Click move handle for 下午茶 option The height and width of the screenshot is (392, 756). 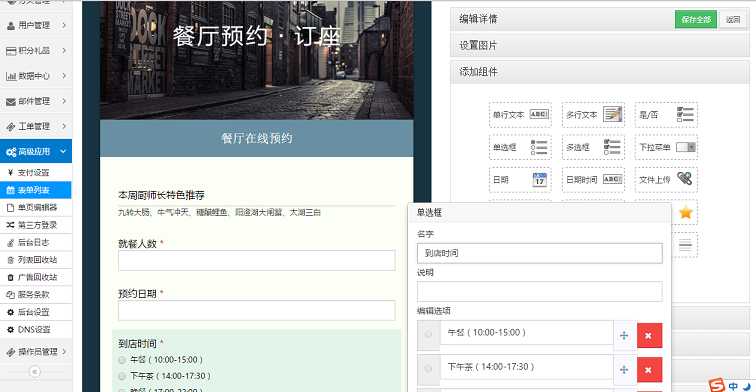624,369
